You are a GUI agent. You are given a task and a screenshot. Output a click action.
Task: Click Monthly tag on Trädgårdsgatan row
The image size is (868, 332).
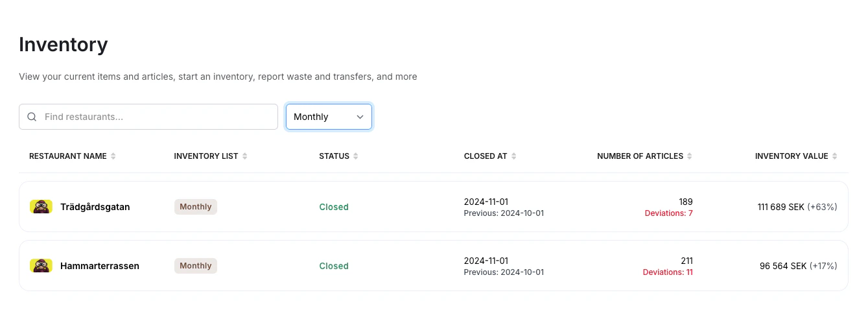[x=196, y=207]
